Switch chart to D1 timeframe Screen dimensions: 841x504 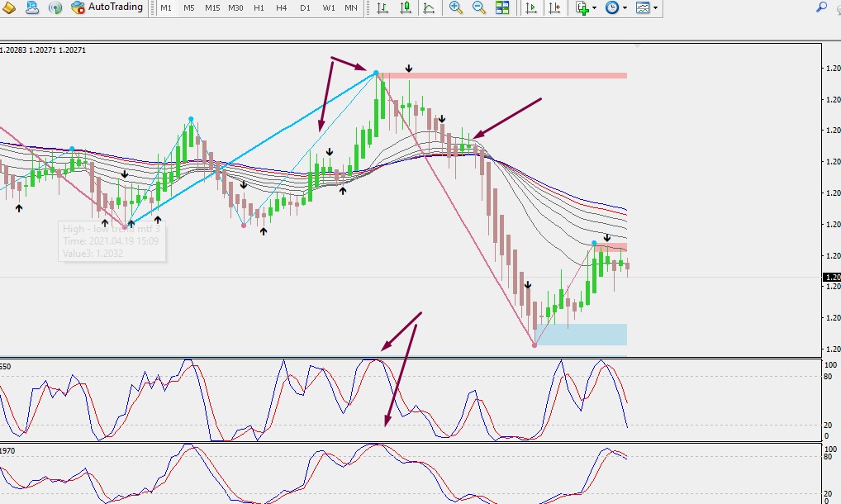click(305, 8)
